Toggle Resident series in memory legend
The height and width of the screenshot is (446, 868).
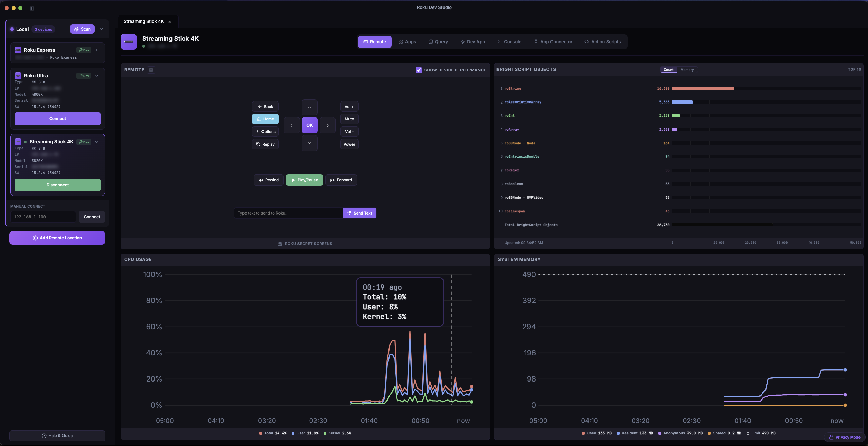[x=635, y=433]
